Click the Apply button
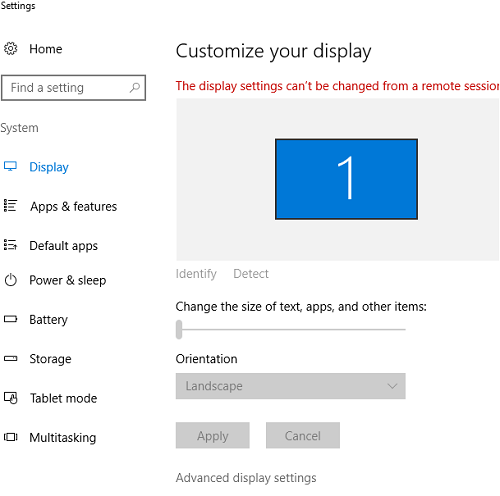500x496 pixels. [x=213, y=435]
